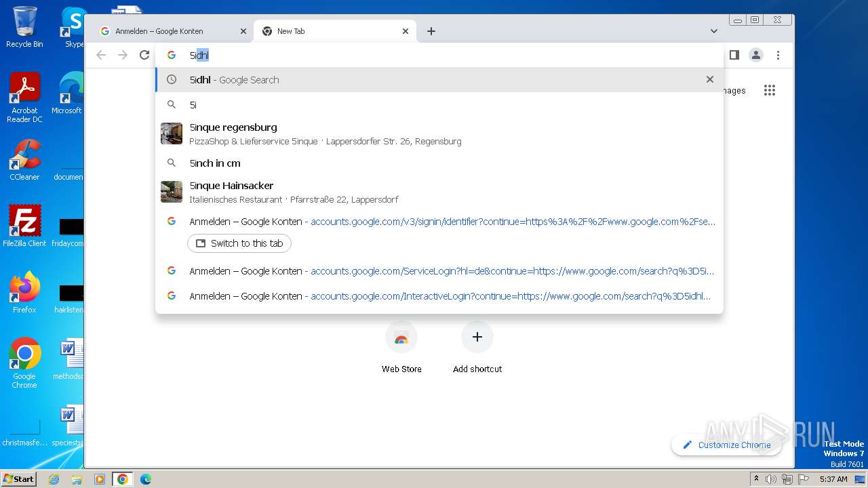Select 5inque regensburg suggestion
Viewport: 868px width, 488px height.
click(439, 134)
